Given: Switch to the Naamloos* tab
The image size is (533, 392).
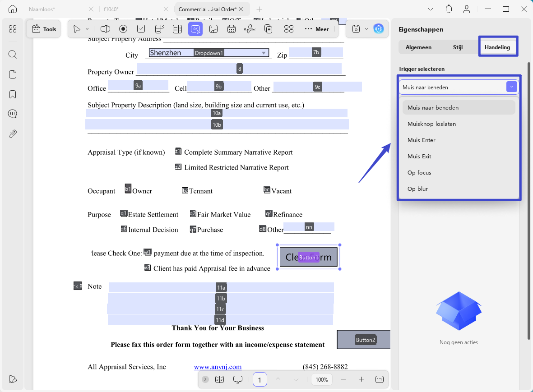Looking at the screenshot, I should pyautogui.click(x=42, y=9).
